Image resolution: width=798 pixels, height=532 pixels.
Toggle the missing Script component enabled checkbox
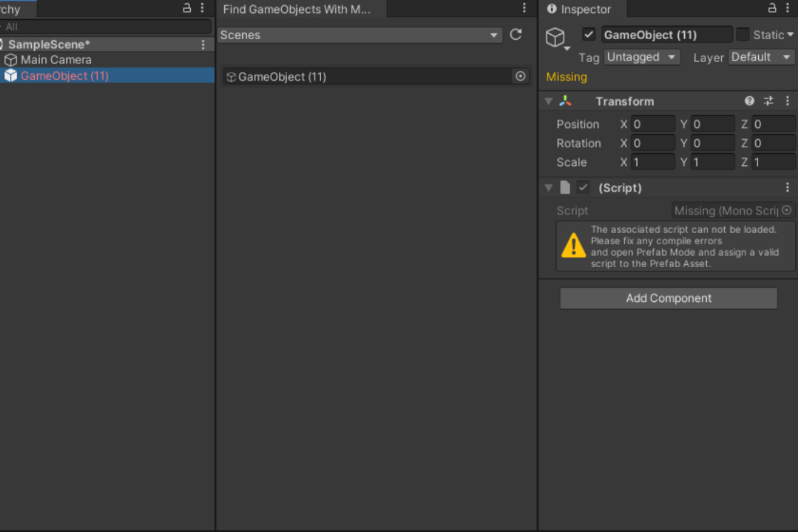click(x=583, y=188)
